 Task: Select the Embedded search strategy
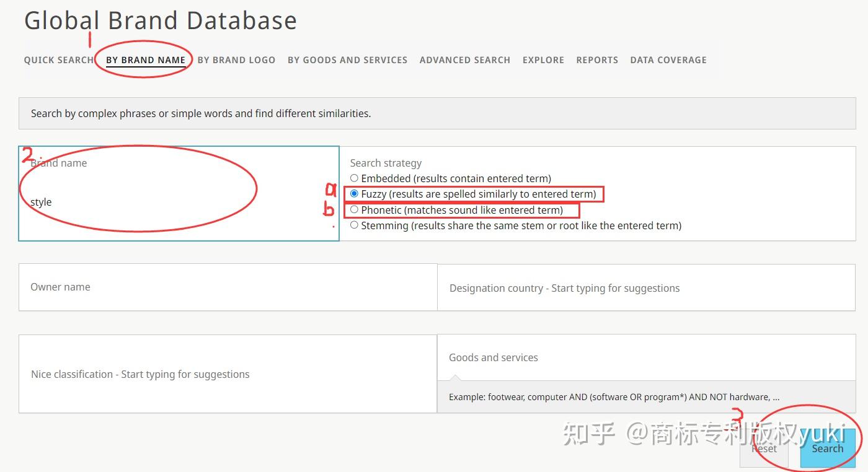pos(354,178)
